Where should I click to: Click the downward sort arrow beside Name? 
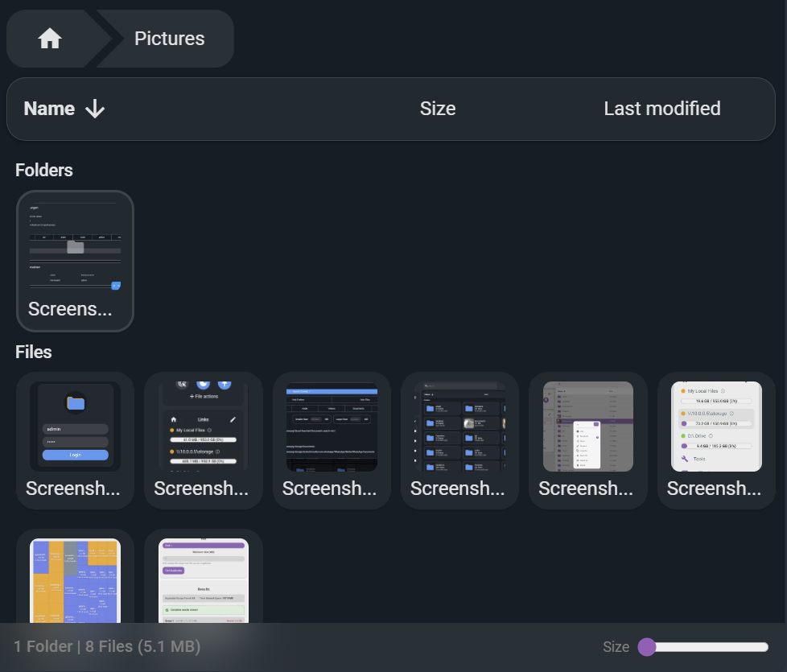(x=94, y=109)
